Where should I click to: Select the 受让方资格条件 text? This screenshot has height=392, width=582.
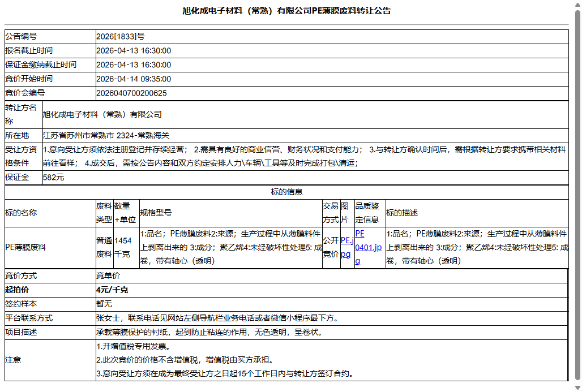(x=283, y=157)
